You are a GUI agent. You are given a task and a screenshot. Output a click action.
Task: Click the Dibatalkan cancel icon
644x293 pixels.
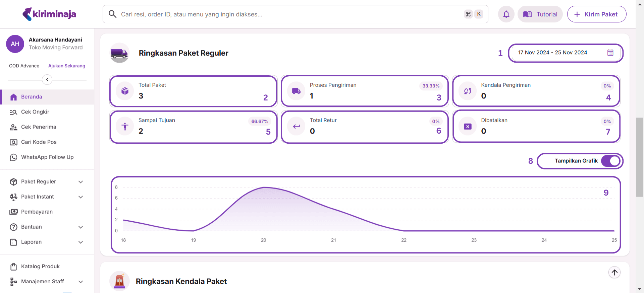468,127
